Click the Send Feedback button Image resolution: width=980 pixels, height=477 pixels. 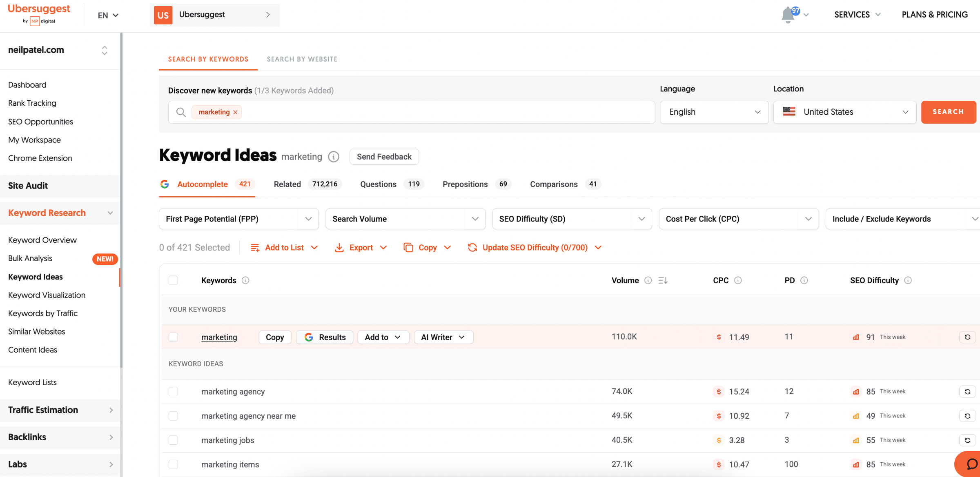click(384, 157)
